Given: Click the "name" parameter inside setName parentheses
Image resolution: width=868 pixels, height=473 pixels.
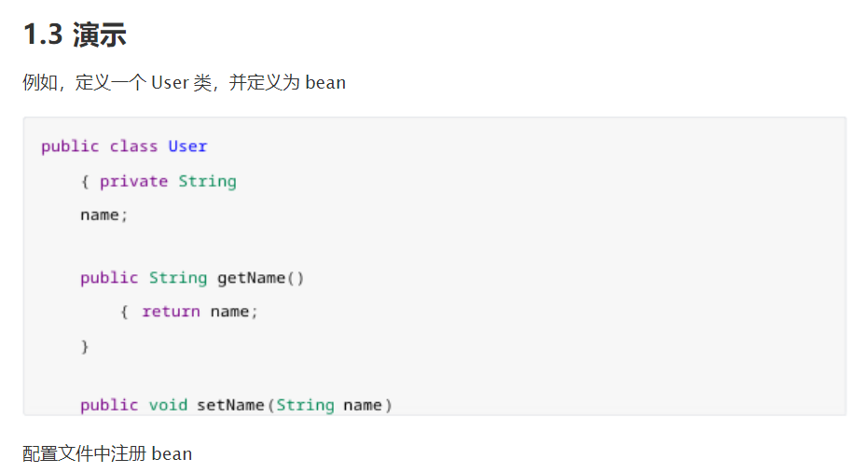Looking at the screenshot, I should pyautogui.click(x=363, y=405).
